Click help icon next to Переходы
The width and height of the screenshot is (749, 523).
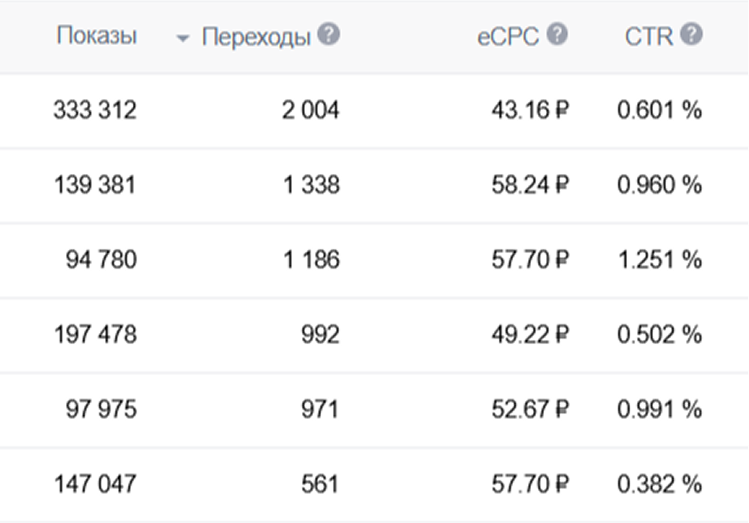click(328, 35)
